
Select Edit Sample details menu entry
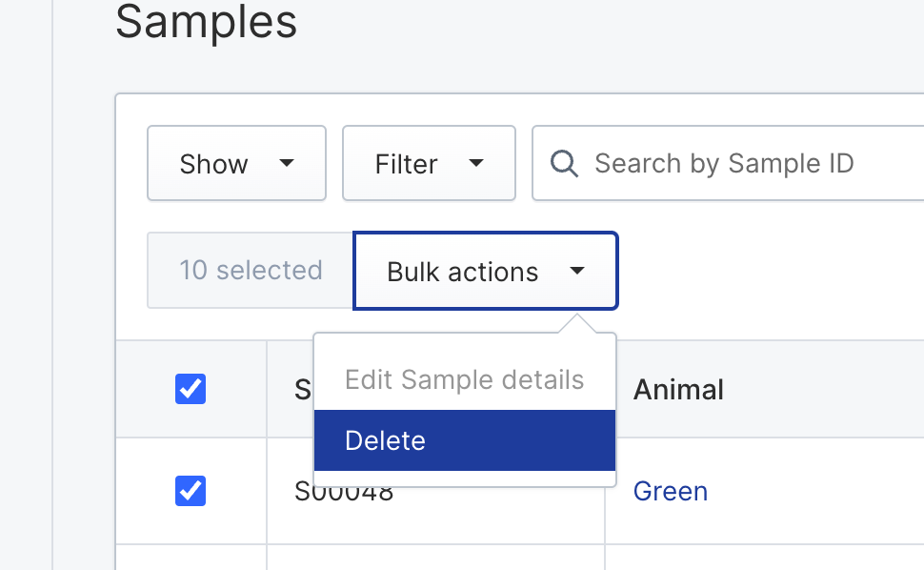(465, 379)
